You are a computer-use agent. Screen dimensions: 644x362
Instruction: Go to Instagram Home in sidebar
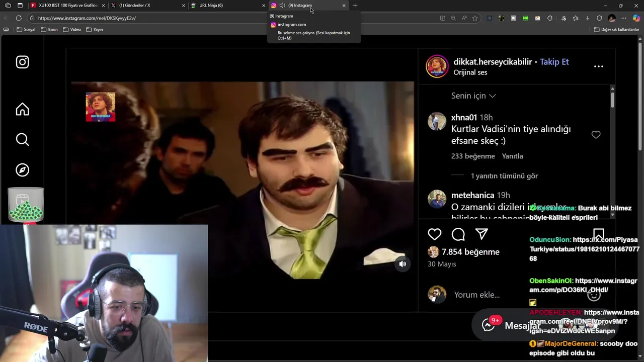(22, 109)
